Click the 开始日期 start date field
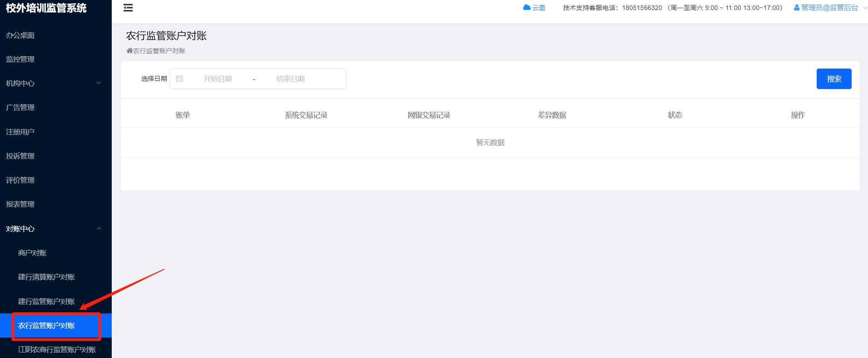Viewport: 868px width, 358px height. 218,79
